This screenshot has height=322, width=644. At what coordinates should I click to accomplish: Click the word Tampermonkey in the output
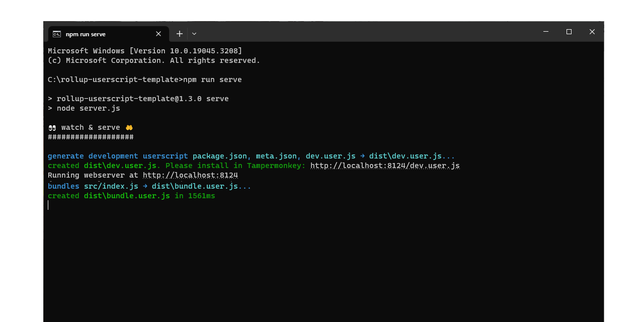pos(274,165)
